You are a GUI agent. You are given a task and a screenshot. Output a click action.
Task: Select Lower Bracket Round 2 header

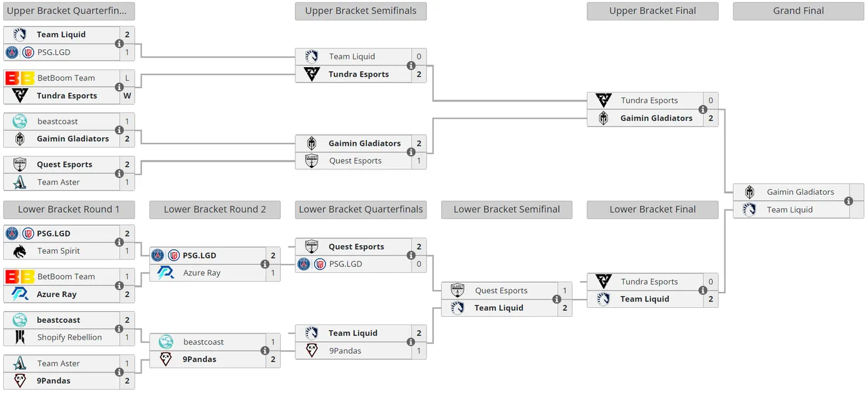pyautogui.click(x=215, y=209)
